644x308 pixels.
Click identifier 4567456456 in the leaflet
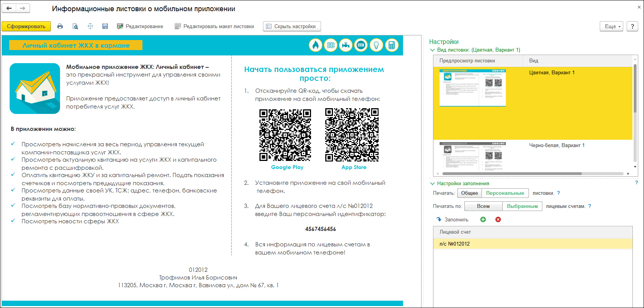click(x=320, y=229)
